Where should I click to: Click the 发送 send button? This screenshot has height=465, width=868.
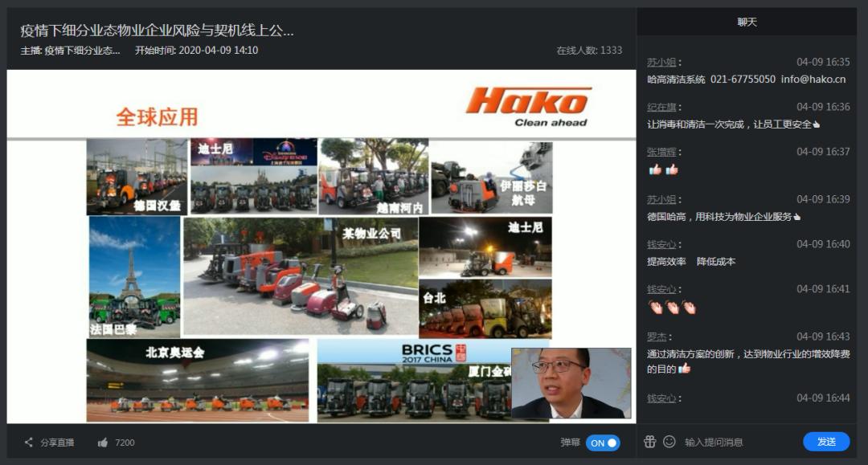point(826,441)
